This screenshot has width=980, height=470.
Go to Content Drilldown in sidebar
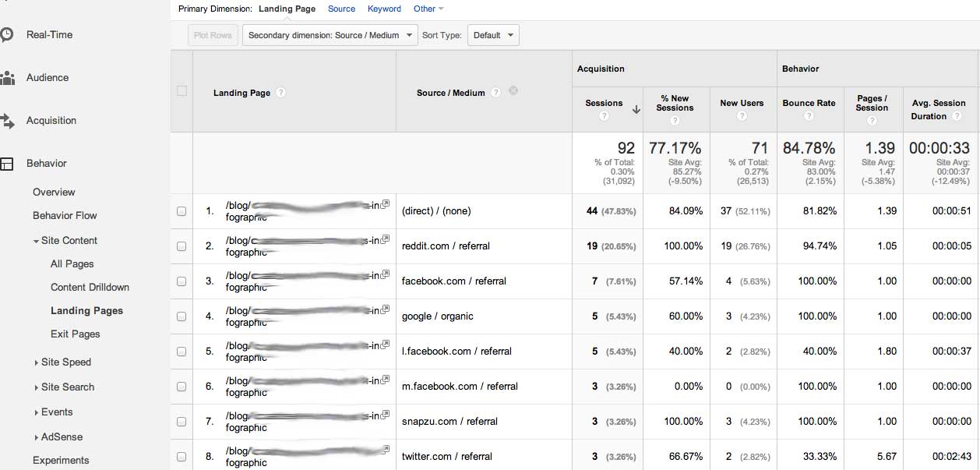click(x=90, y=288)
